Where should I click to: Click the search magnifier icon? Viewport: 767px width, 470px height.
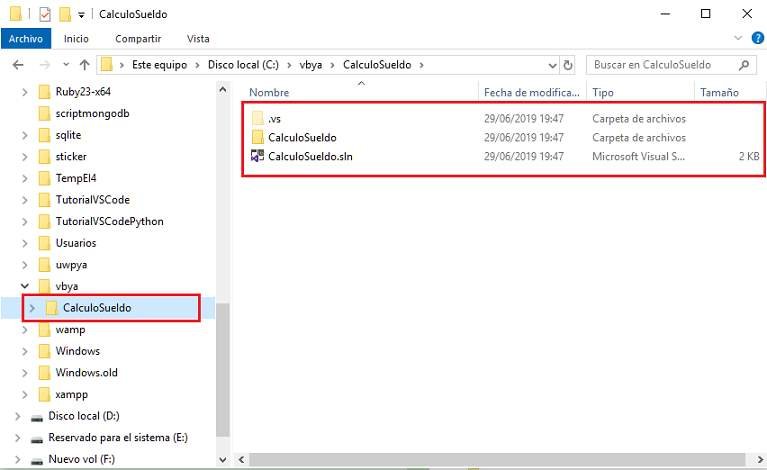(x=744, y=65)
